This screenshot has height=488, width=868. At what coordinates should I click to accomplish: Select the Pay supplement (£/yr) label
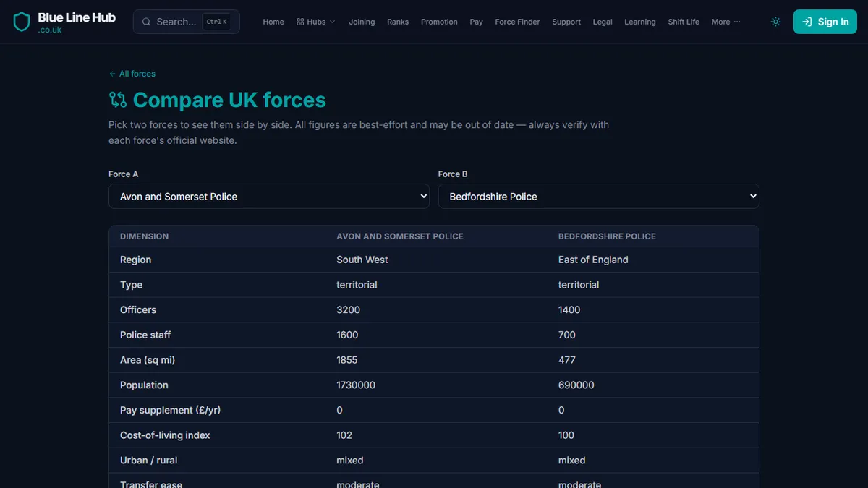(x=170, y=410)
